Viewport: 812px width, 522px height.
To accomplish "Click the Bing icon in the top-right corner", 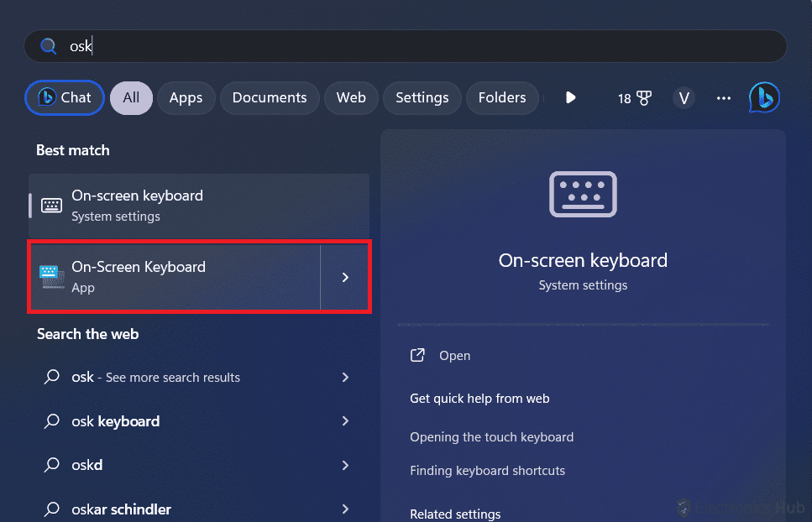I will [x=764, y=98].
